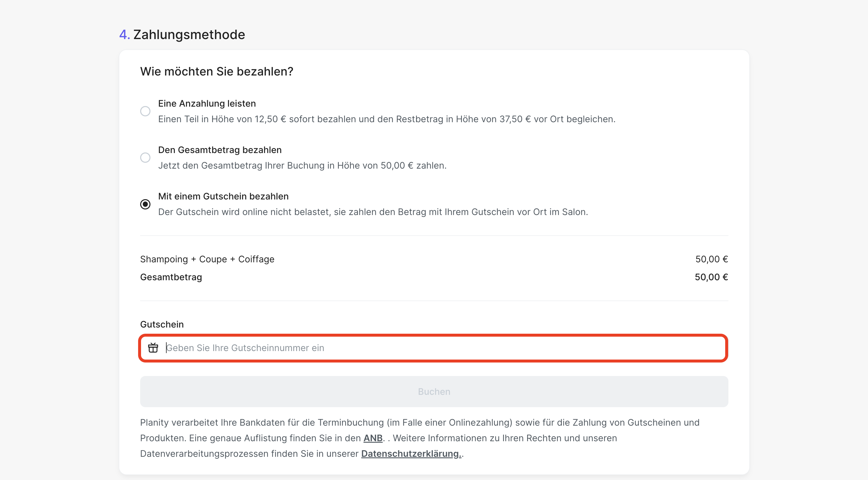
Task: Open the ANB link
Action: (373, 438)
